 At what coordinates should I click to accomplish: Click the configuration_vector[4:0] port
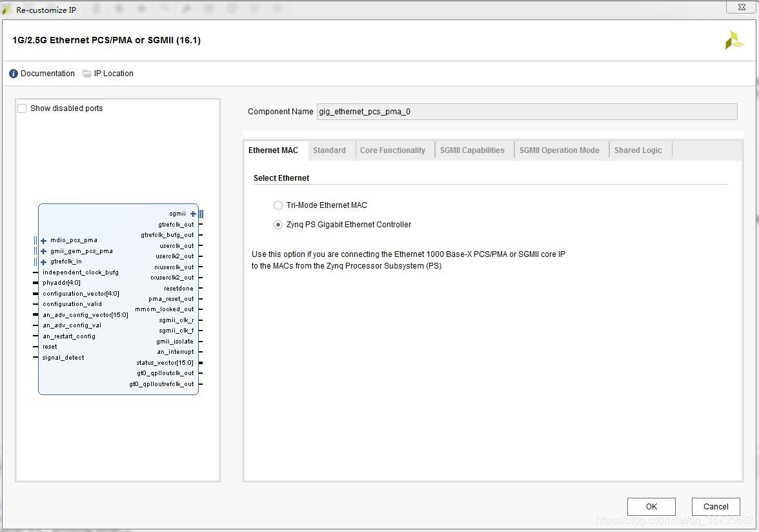click(81, 294)
